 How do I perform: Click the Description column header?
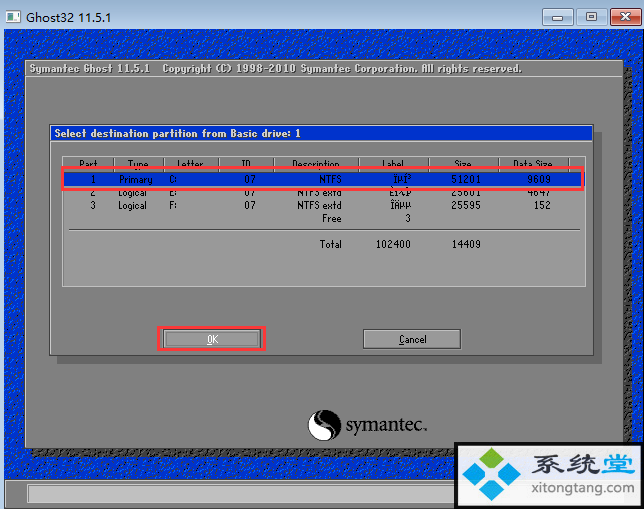[x=317, y=164]
